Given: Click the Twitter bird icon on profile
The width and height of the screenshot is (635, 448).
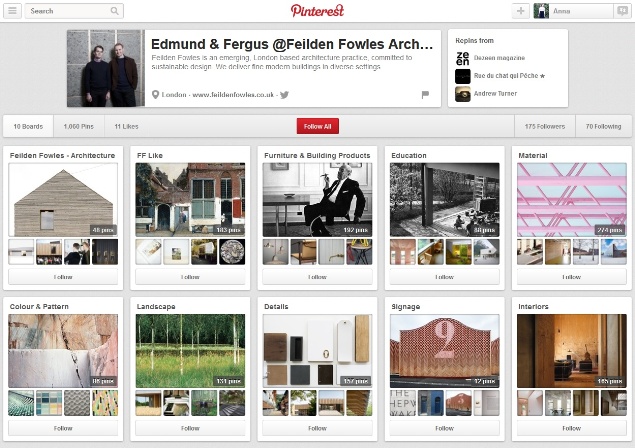Looking at the screenshot, I should pyautogui.click(x=285, y=95).
